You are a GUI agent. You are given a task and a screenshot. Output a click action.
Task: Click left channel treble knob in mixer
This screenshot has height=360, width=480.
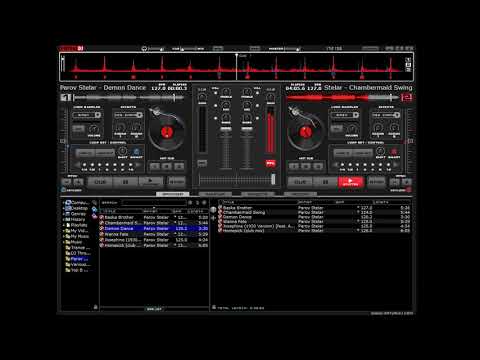click(226, 92)
